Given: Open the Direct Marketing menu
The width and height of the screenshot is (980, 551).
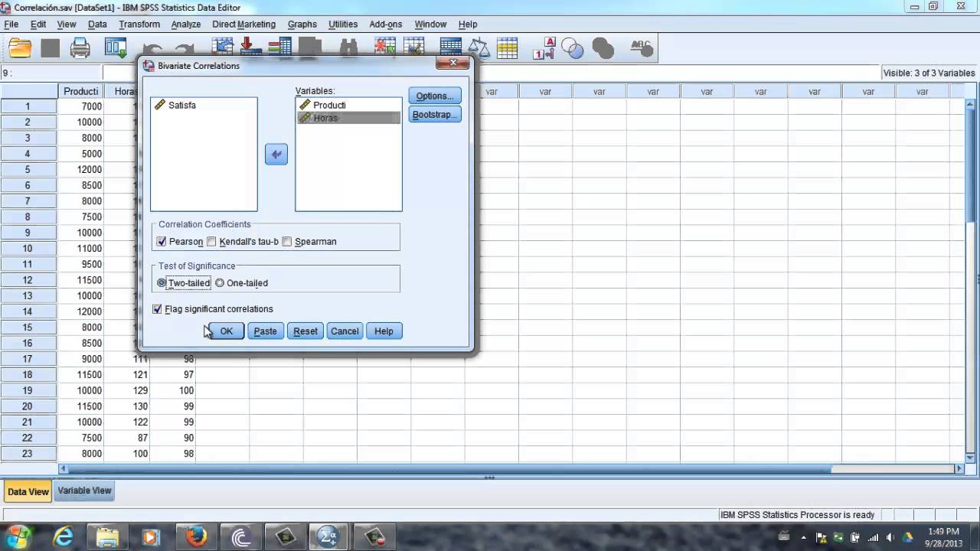Looking at the screenshot, I should (x=243, y=24).
